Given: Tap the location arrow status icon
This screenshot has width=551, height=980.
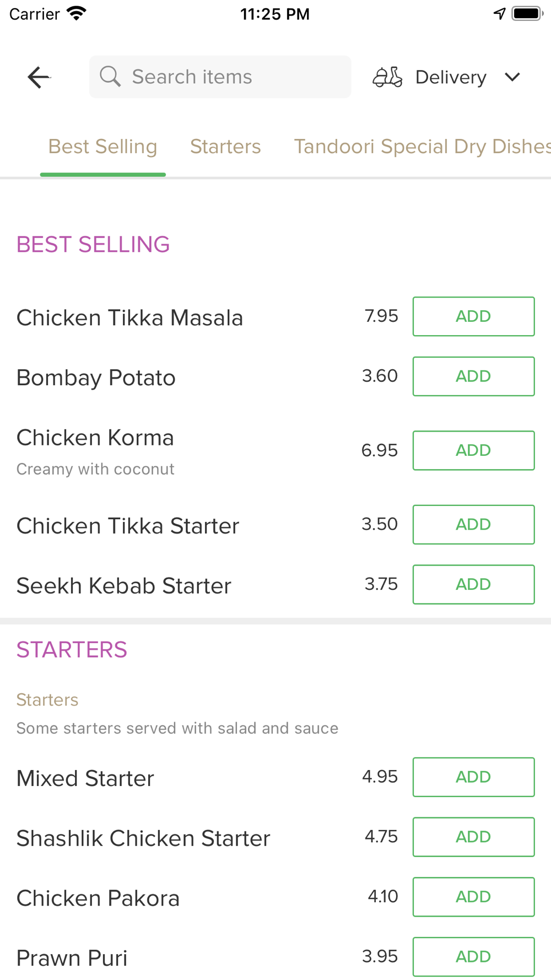Looking at the screenshot, I should (499, 14).
